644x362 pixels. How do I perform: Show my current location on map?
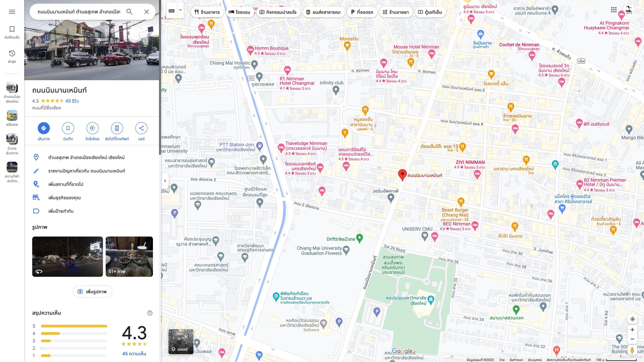(632, 319)
